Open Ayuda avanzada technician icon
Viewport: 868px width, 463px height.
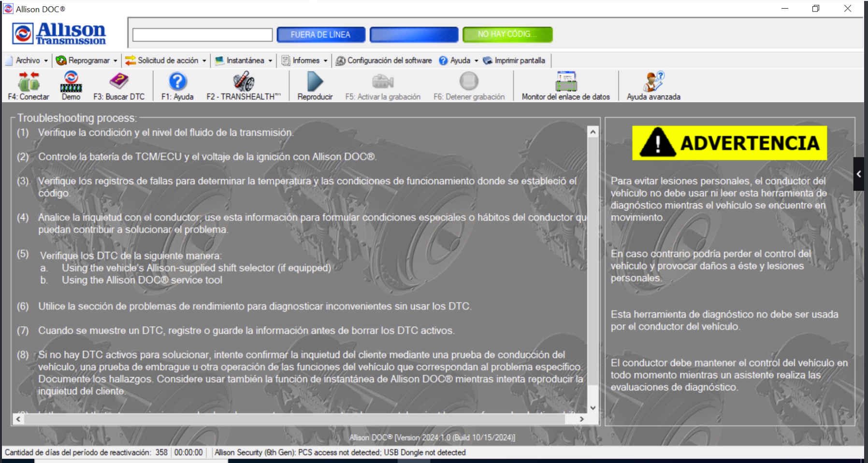point(653,82)
